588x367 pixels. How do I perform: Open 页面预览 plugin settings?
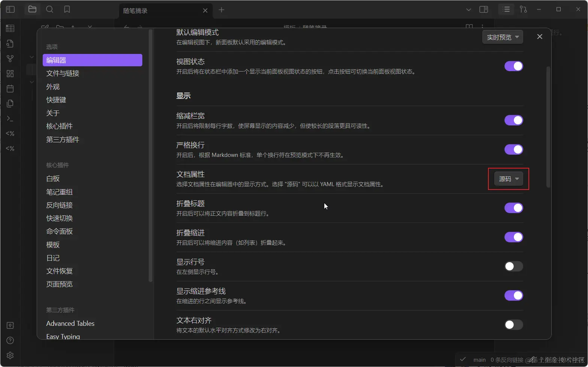(93, 284)
